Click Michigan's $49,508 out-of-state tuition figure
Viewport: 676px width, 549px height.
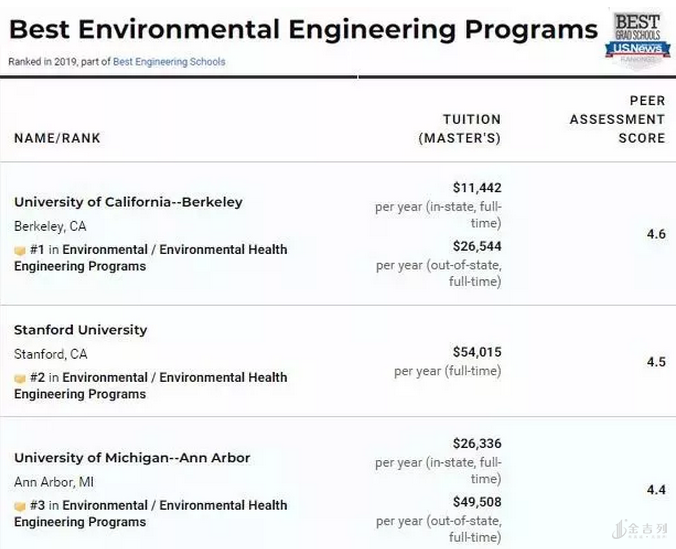(x=477, y=502)
